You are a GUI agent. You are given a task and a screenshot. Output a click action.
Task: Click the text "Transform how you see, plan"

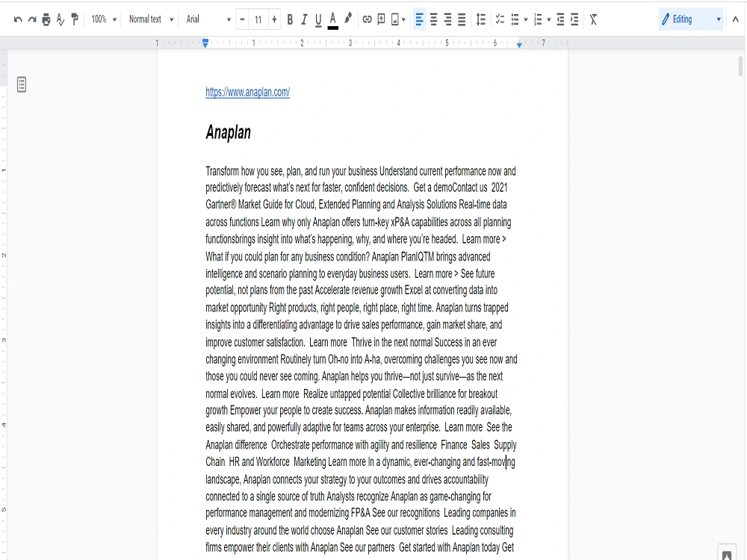pyautogui.click(x=254, y=171)
